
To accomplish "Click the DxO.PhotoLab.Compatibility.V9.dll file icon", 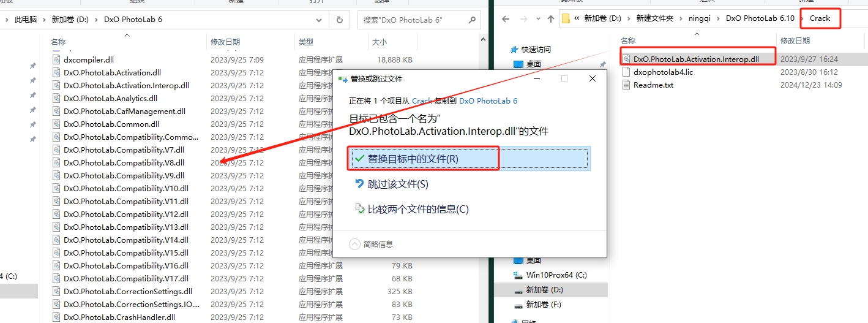I will [x=56, y=176].
